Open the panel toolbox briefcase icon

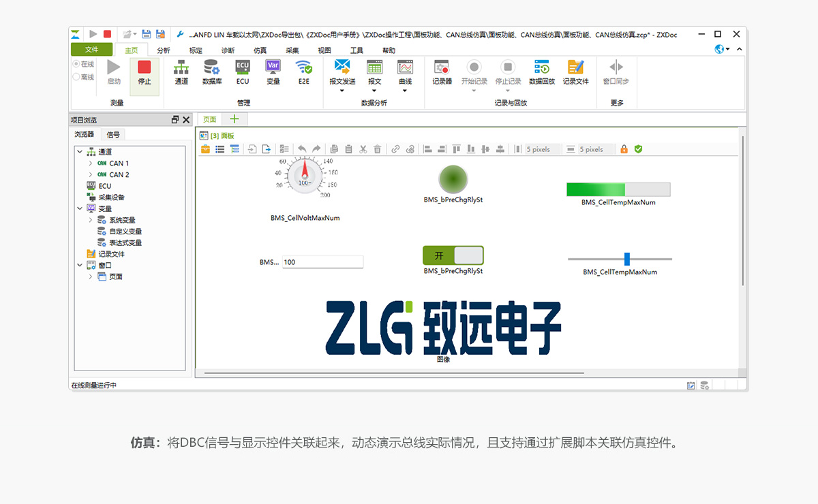click(x=205, y=149)
